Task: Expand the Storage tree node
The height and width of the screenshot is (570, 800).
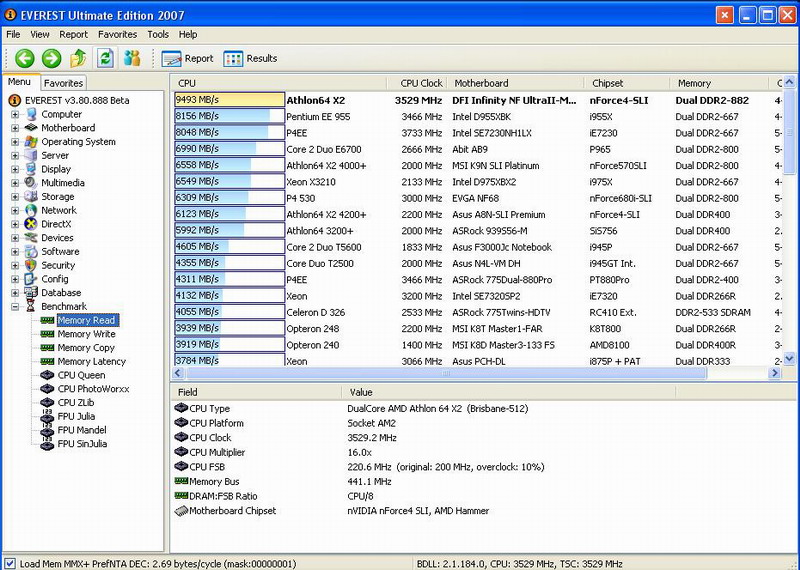Action: 15,196
